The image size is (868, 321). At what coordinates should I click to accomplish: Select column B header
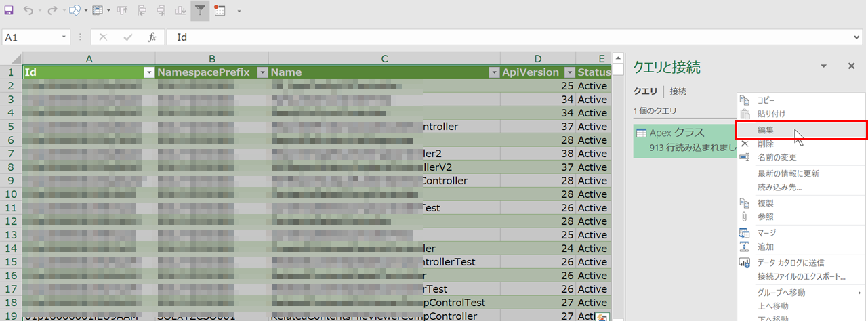[212, 59]
